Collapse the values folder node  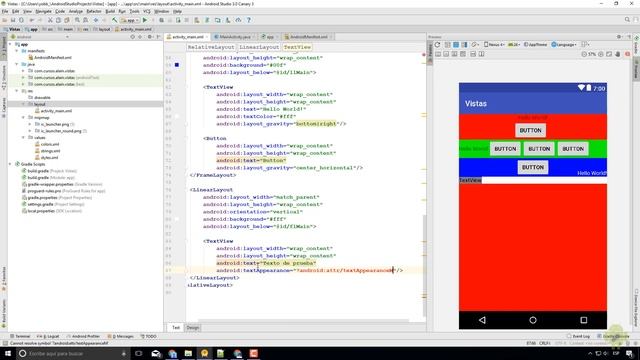coord(24,138)
